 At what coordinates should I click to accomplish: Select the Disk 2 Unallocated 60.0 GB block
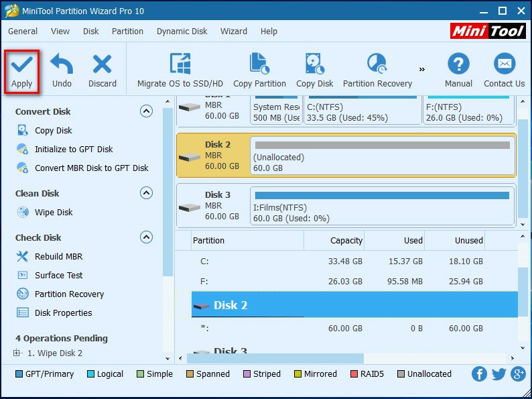coord(383,156)
